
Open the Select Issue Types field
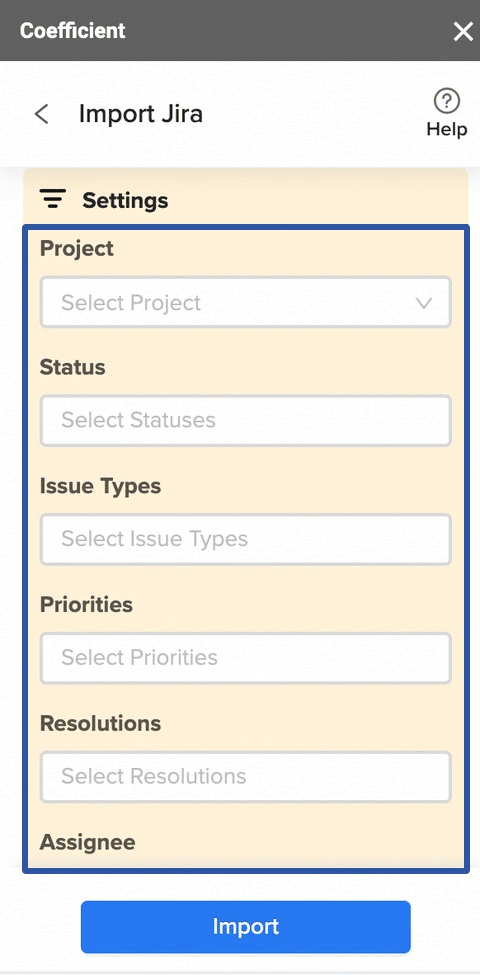[x=246, y=539]
